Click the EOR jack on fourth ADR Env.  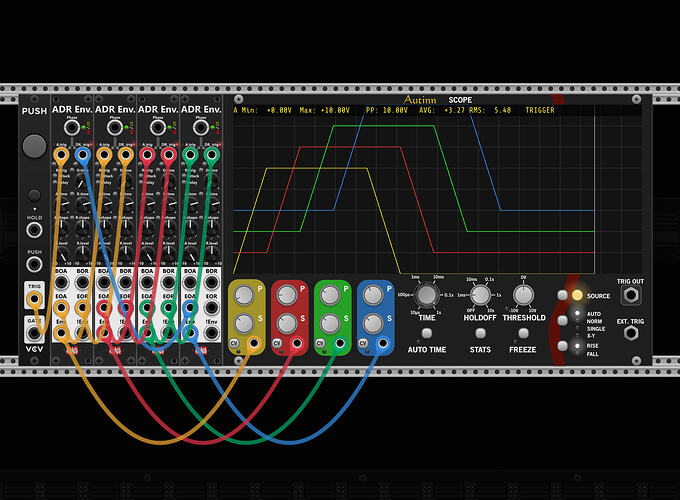pyautogui.click(x=211, y=308)
